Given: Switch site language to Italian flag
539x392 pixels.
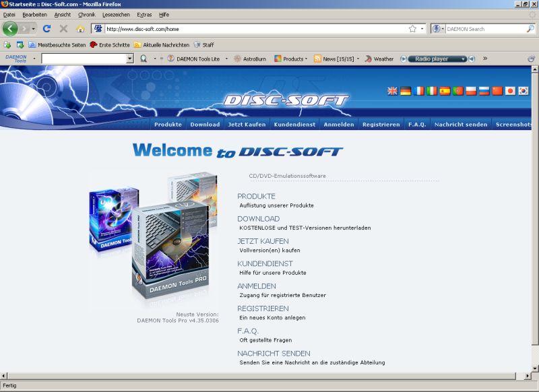Looking at the screenshot, I should click(x=431, y=91).
